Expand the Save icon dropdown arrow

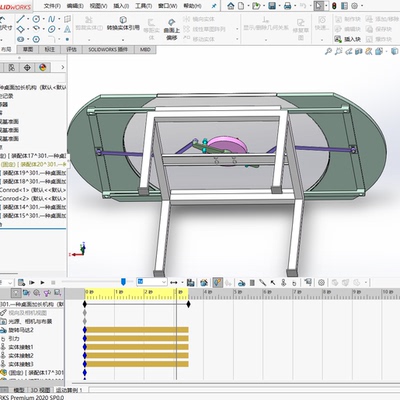click(279, 6)
